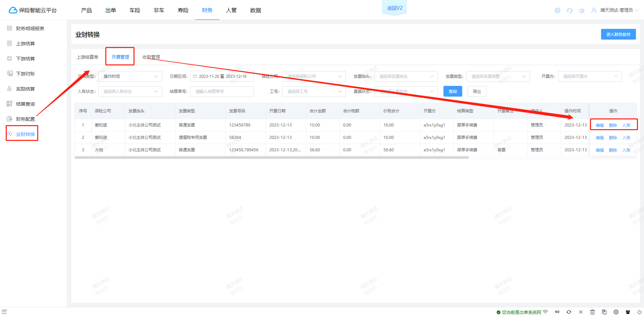Collapse sidebar with hamburger icon at bottom
The image size is (644, 317).
(4, 312)
